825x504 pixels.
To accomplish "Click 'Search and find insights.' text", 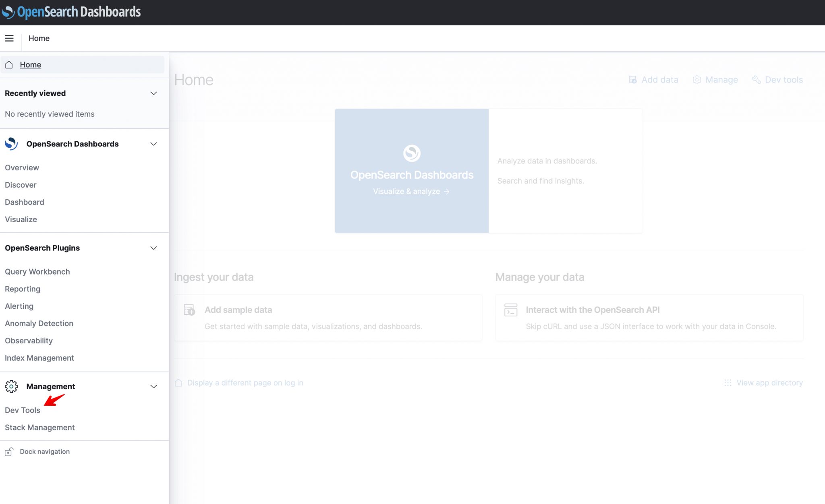I will coord(541,181).
